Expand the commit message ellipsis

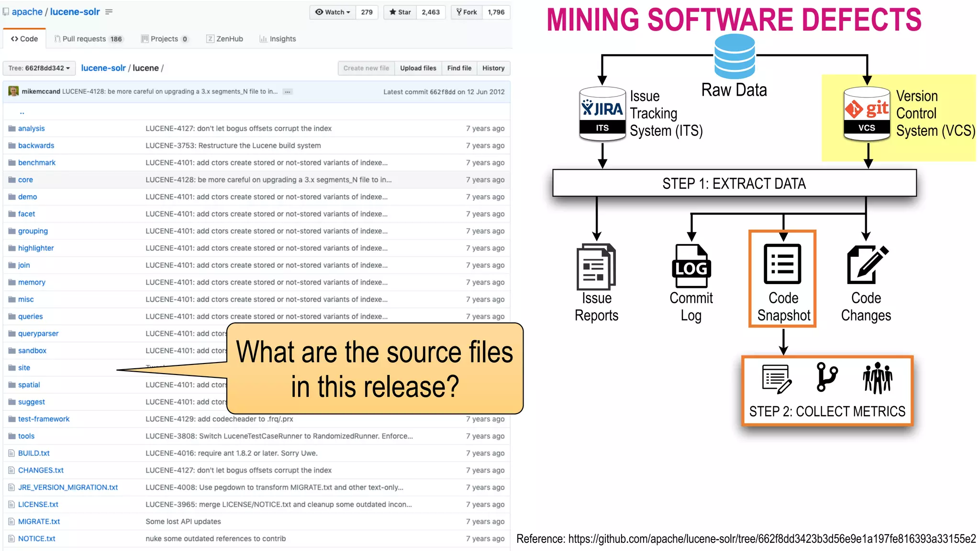(x=287, y=92)
